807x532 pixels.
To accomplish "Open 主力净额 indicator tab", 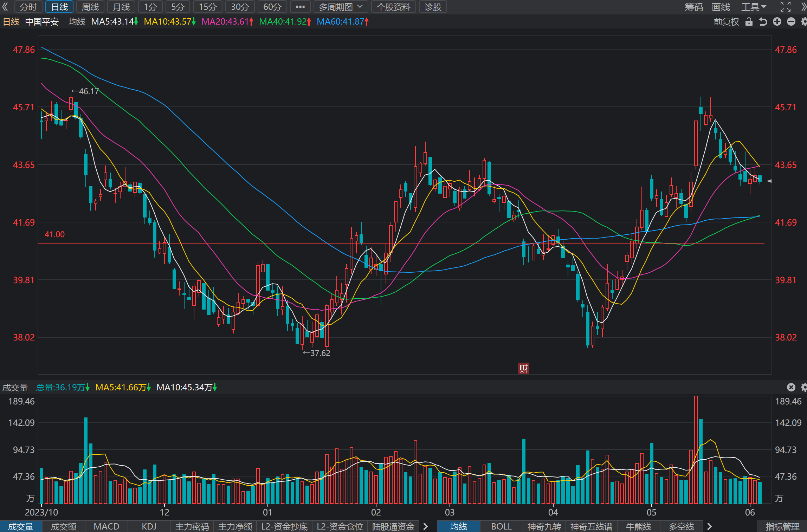I will (235, 526).
